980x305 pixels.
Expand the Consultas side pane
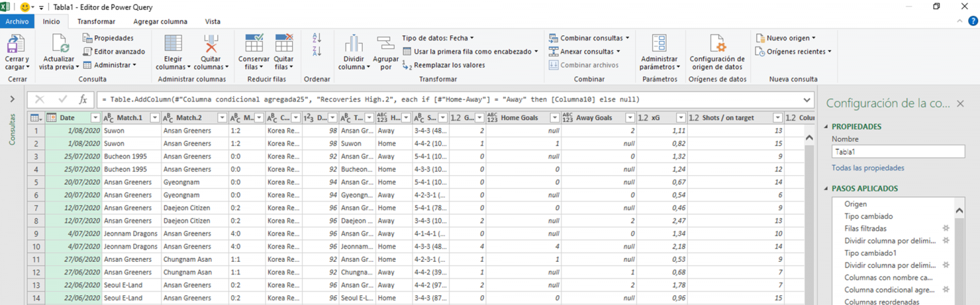pyautogui.click(x=12, y=99)
